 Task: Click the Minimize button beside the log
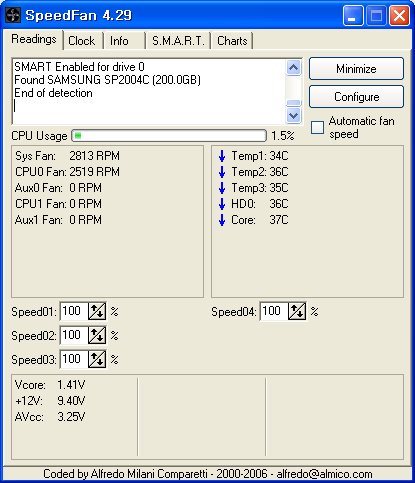tap(356, 69)
